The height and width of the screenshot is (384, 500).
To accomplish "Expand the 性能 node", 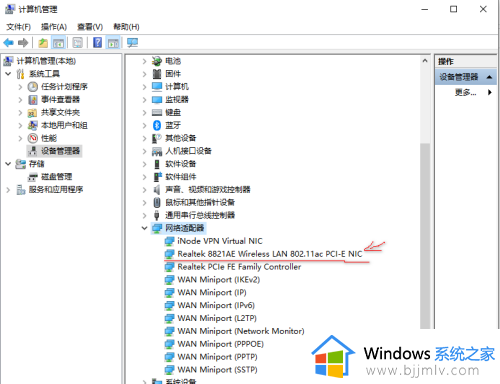I will point(20,138).
